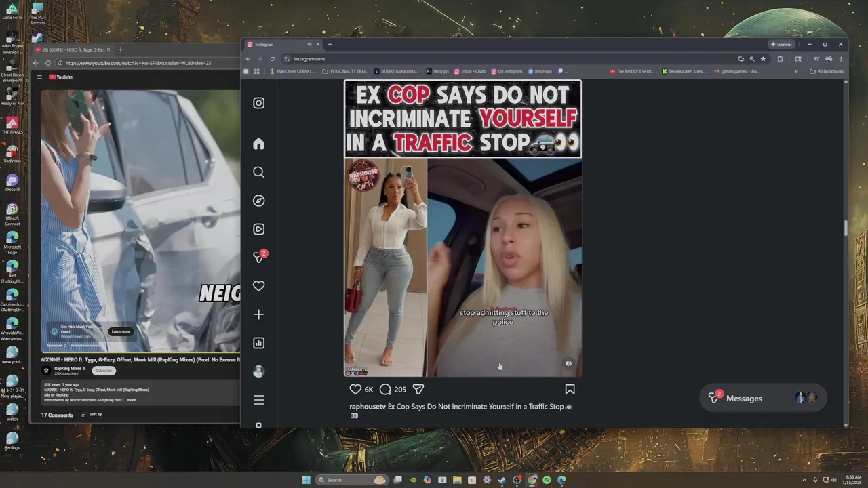Open THE FINALS desktop shortcut
Viewport: 868px width, 488px height.
(12, 125)
